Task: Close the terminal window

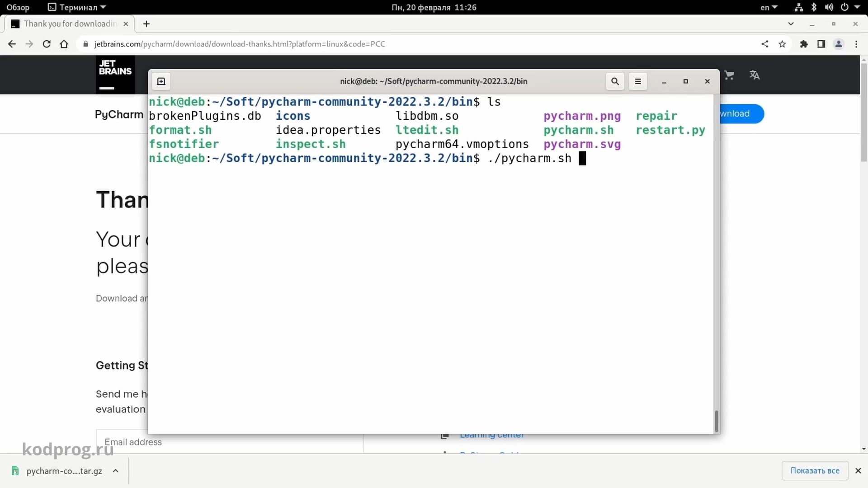Action: 708,81
